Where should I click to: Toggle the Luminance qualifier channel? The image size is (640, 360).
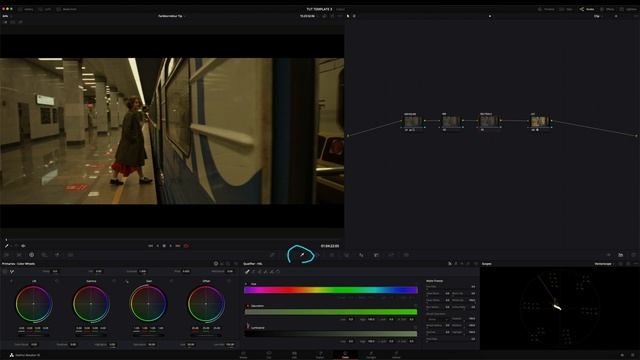click(247, 327)
